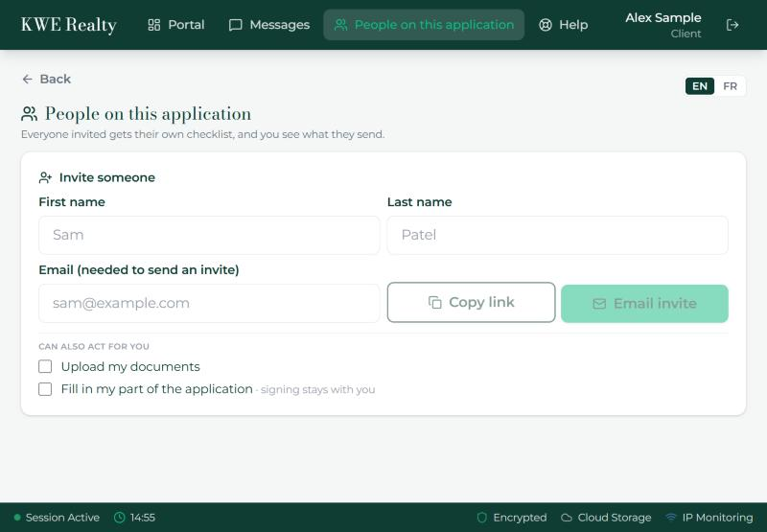767x532 pixels.
Task: Click the Messages speech bubble icon
Action: pyautogui.click(x=235, y=25)
